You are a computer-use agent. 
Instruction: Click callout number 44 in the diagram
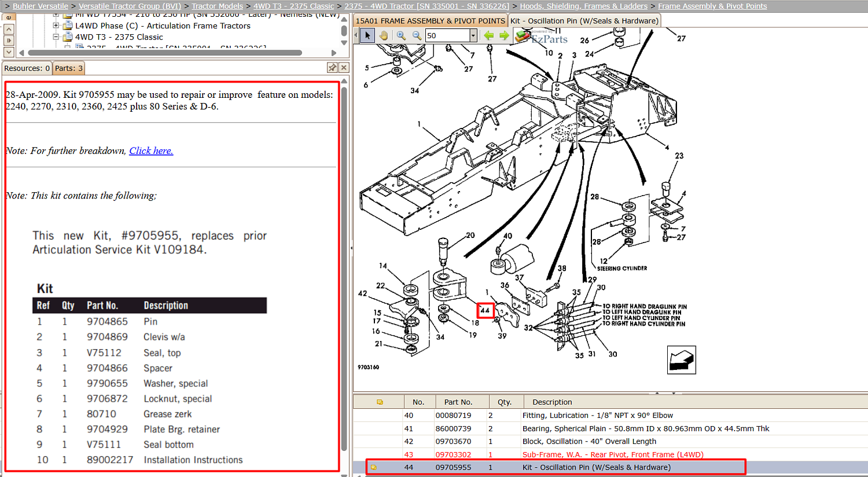point(485,310)
